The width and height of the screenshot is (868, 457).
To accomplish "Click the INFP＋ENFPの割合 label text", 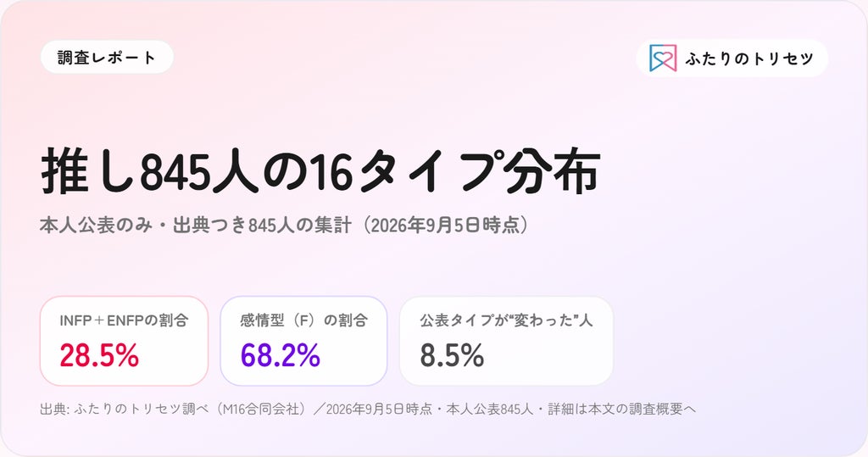I will tap(124, 320).
